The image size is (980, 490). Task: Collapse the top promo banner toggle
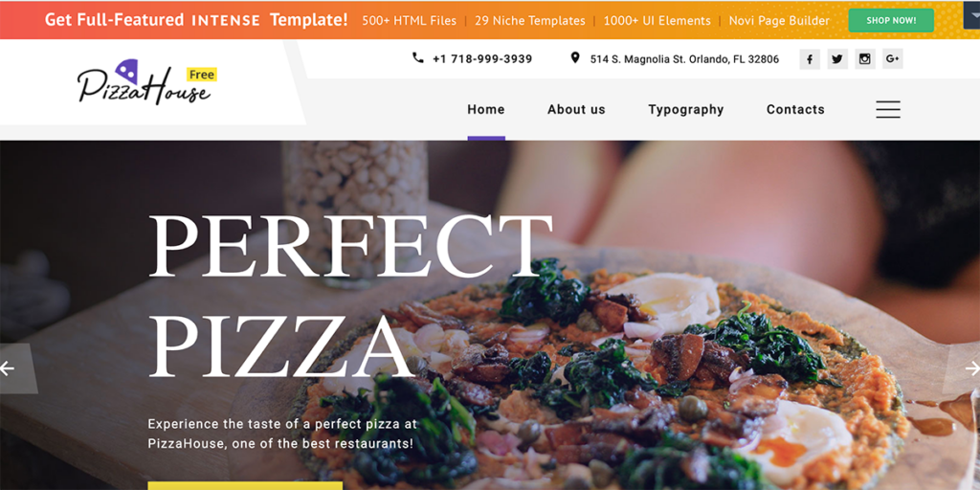click(x=971, y=14)
